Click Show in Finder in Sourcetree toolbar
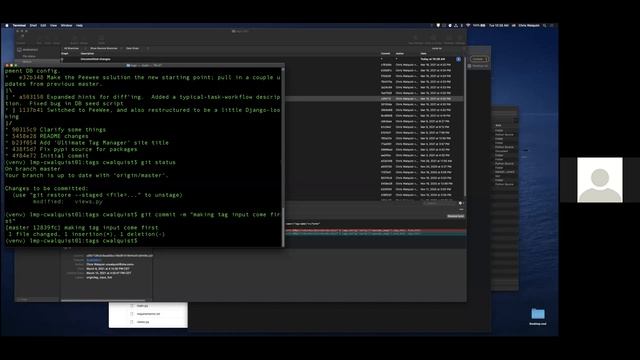Viewport: 640px width, 360px height. point(433,40)
